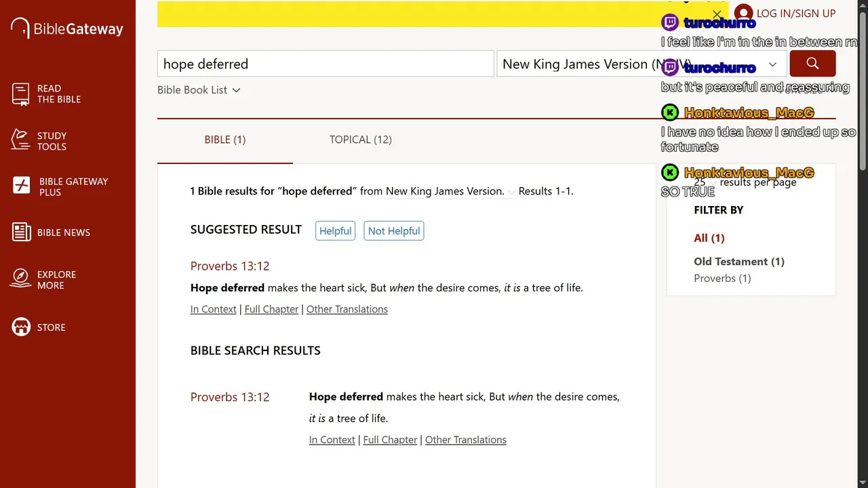Open the Store shop icon
This screenshot has width=868, height=488.
coord(21,327)
